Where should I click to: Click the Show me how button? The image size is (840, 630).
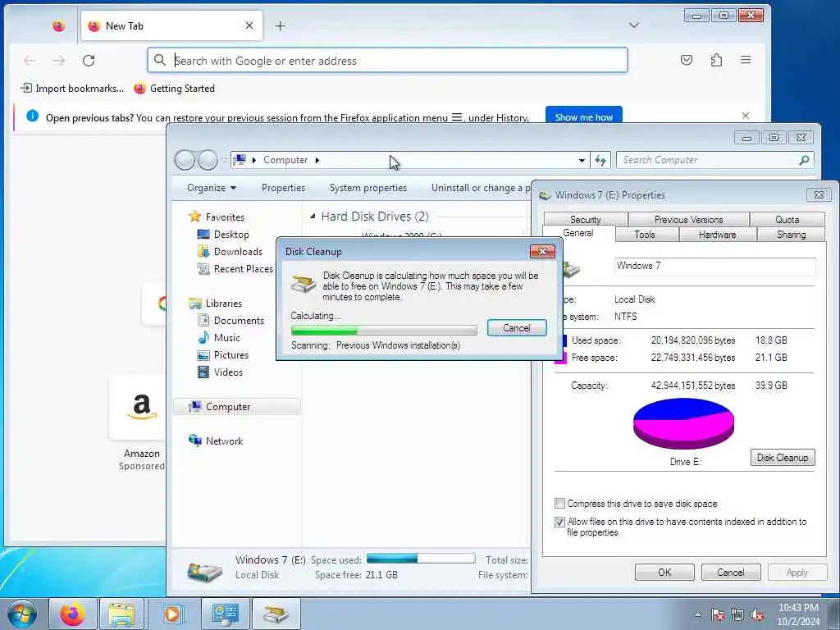pyautogui.click(x=583, y=116)
